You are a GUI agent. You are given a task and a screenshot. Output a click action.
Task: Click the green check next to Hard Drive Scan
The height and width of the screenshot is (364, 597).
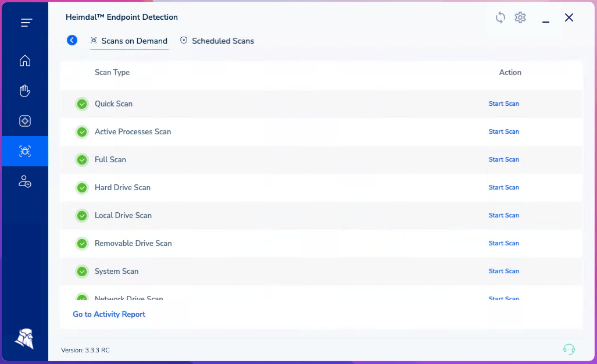point(82,188)
